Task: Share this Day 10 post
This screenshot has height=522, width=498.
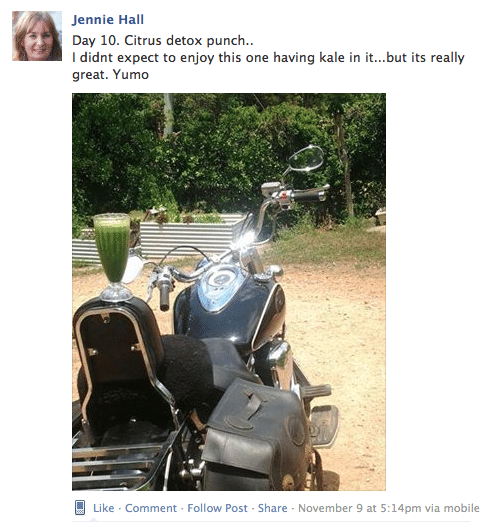Action: tap(273, 508)
